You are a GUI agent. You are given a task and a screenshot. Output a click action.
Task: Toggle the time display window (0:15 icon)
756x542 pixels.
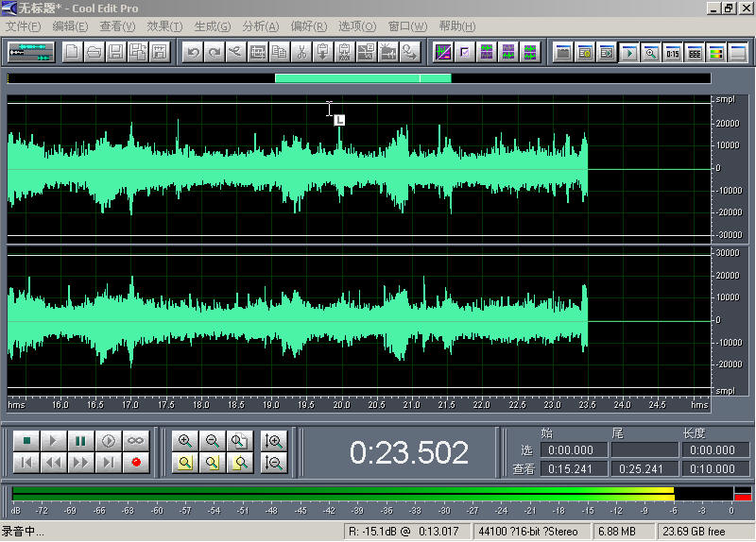(x=673, y=52)
